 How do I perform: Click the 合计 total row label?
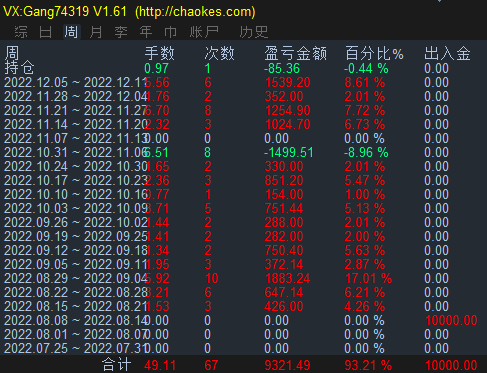pos(116,365)
